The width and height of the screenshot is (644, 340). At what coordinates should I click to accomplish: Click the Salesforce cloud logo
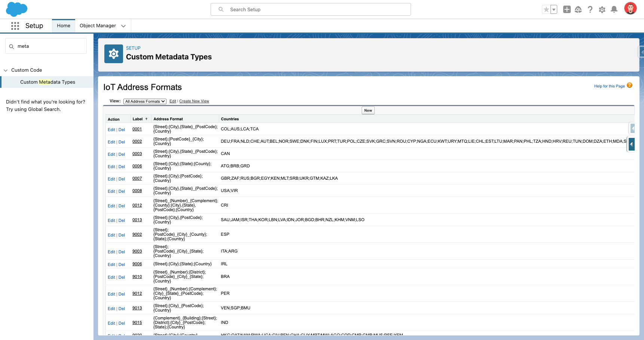click(x=17, y=9)
